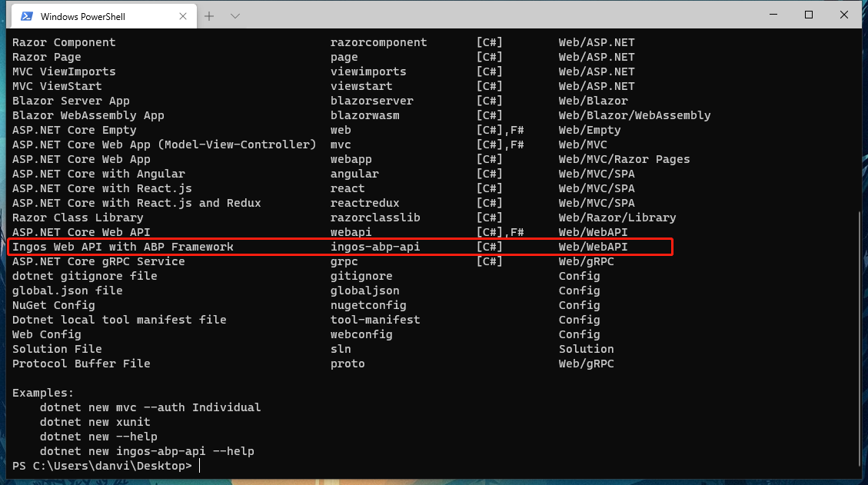Click the 'mvc' short name
This screenshot has width=868, height=485.
[x=341, y=145]
